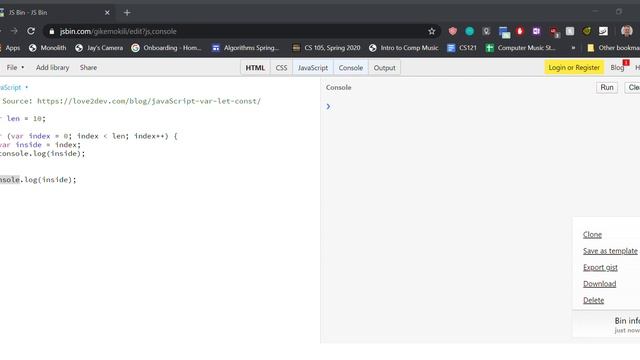The image size is (640, 360).
Task: Reload the page with the refresh icon
Action: 31,31
